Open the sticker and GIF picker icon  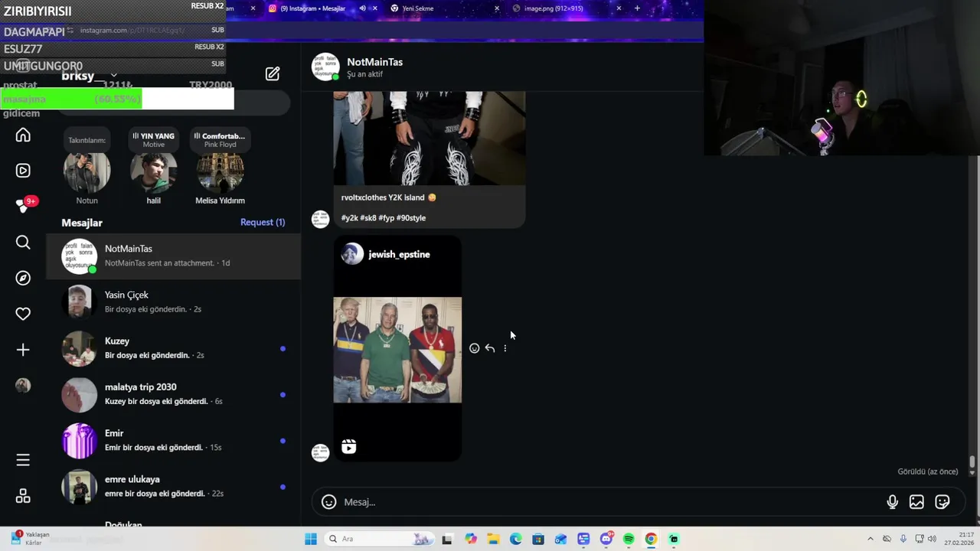[942, 502]
